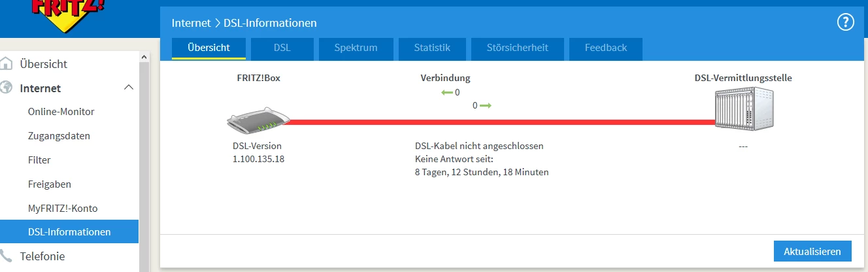This screenshot has height=272, width=868.
Task: Open Online-Monitor in the sidebar
Action: click(61, 112)
